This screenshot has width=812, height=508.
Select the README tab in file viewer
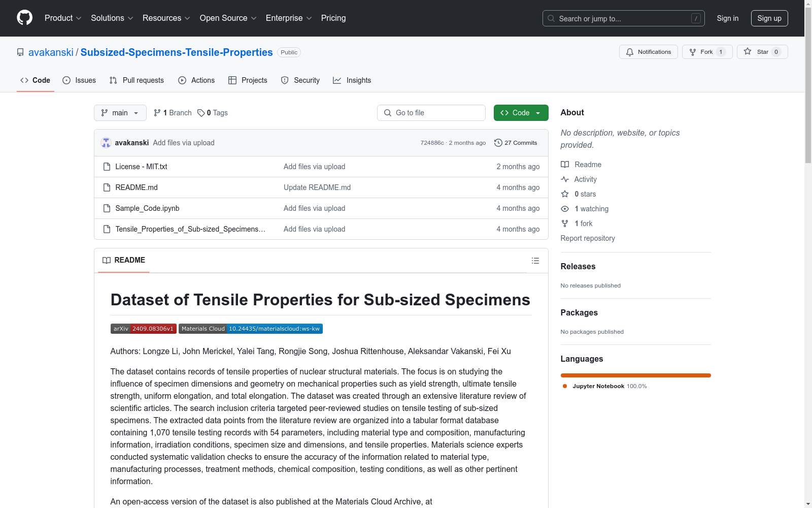click(x=124, y=260)
